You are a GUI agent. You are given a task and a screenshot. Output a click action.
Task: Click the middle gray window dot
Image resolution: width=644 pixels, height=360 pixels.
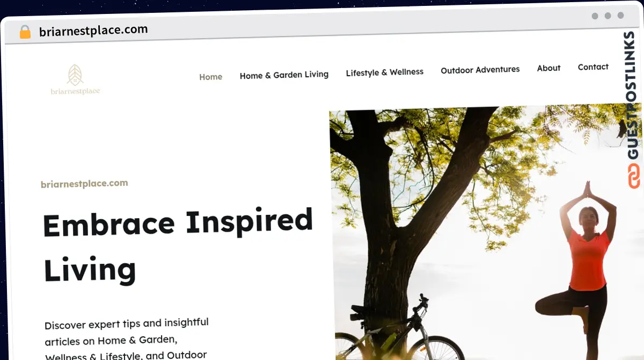(x=608, y=16)
